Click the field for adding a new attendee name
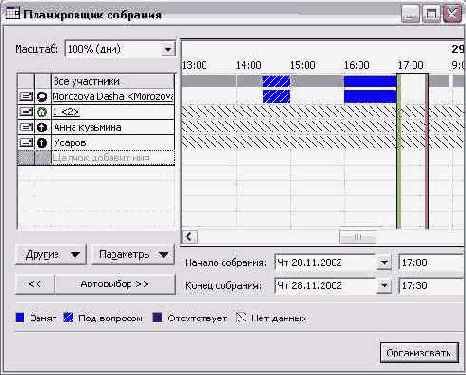 [113, 158]
